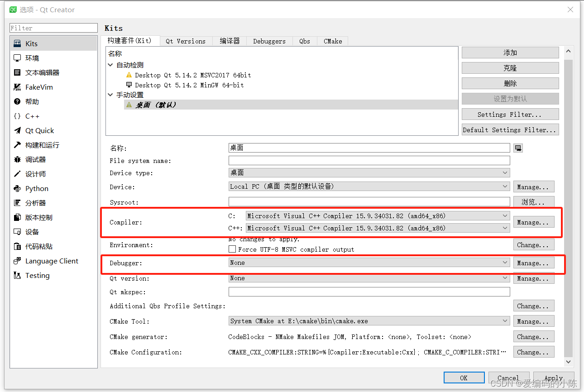Open the 构建和运行 settings category
The image size is (584, 392).
[x=53, y=145]
